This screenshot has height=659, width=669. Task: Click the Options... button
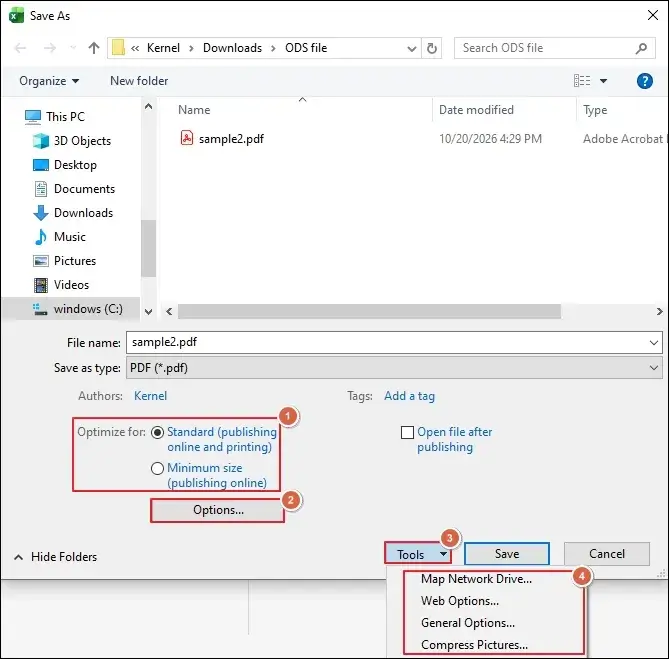[218, 510]
